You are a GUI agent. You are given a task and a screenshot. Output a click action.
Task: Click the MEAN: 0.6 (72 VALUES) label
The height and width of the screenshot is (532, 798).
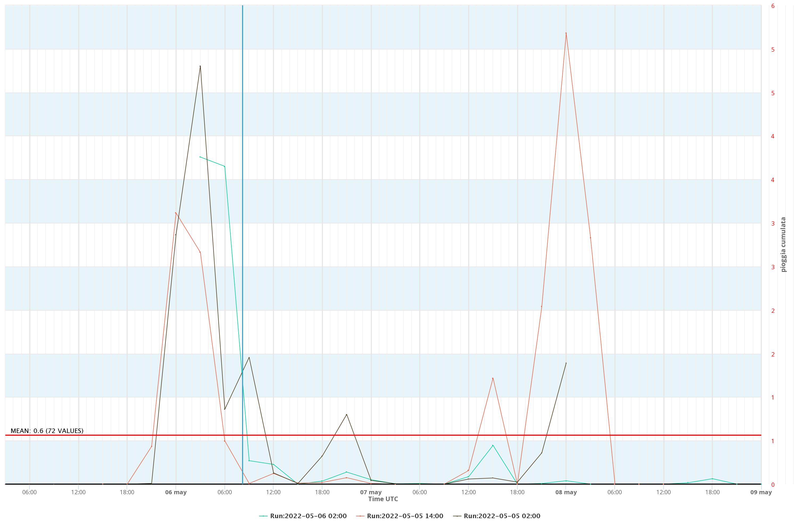(x=47, y=431)
